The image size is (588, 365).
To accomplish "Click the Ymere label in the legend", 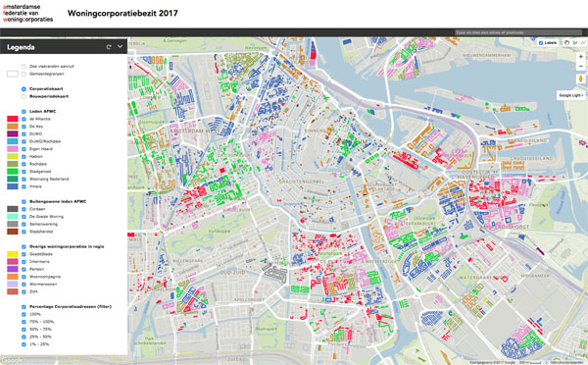I will 35,186.
